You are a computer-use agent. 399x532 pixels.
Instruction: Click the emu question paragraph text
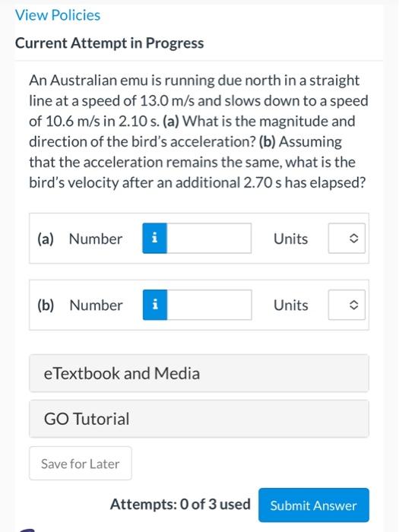pos(198,131)
